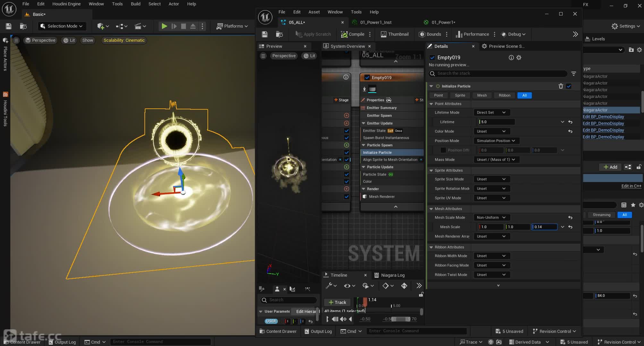Open the Sprite Size Mode dropdown
The image size is (644, 346).
click(491, 179)
